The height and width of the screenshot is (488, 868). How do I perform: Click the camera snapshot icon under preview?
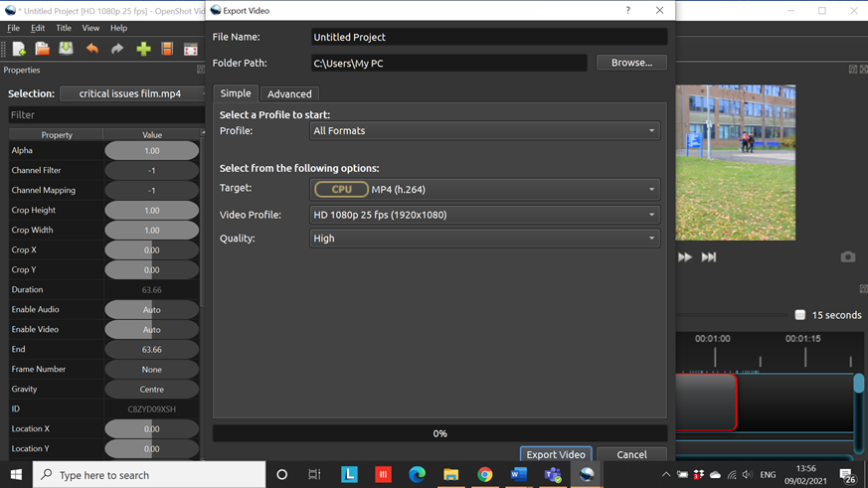coord(847,257)
